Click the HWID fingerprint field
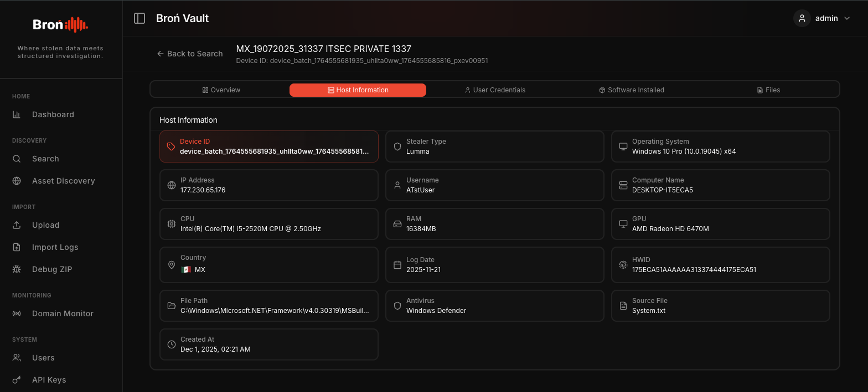 721,265
